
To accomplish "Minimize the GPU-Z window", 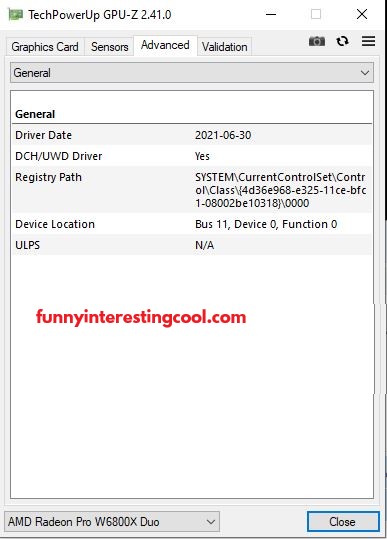I will point(271,14).
